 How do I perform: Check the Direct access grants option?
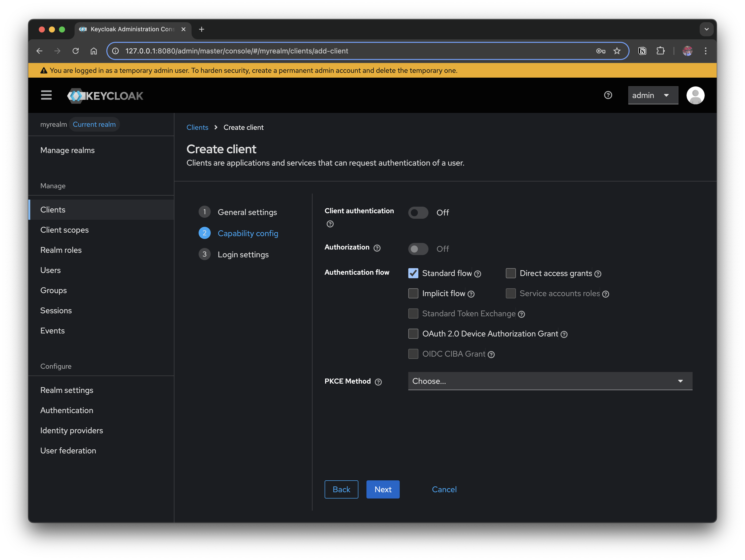511,273
